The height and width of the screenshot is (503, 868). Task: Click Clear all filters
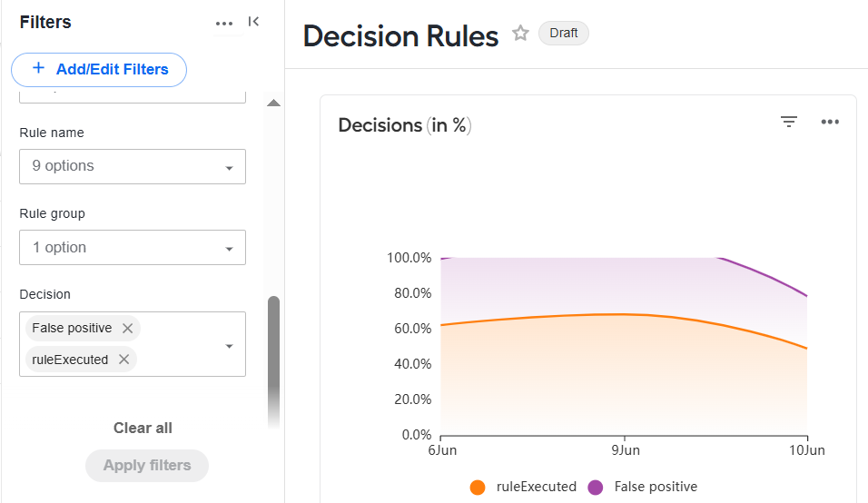pos(143,428)
